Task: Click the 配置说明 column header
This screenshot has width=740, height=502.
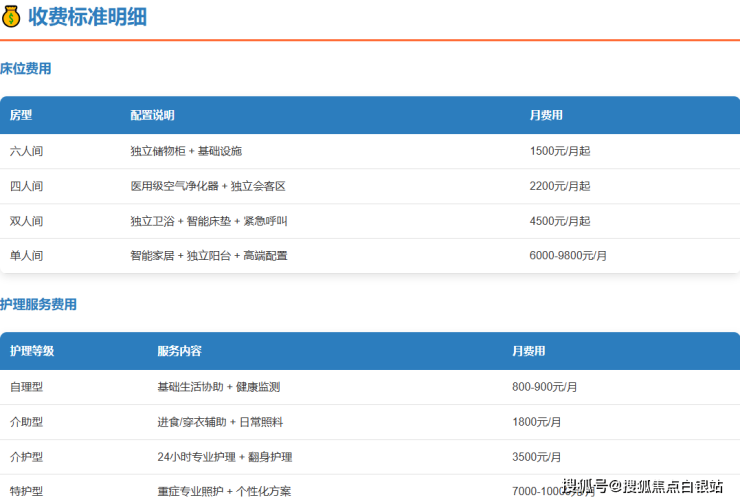Action: click(152, 116)
